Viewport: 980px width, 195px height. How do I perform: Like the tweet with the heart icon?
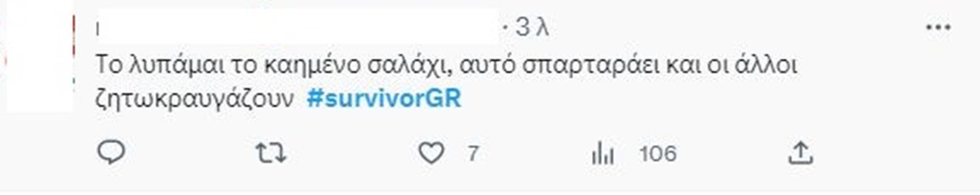coord(432,153)
